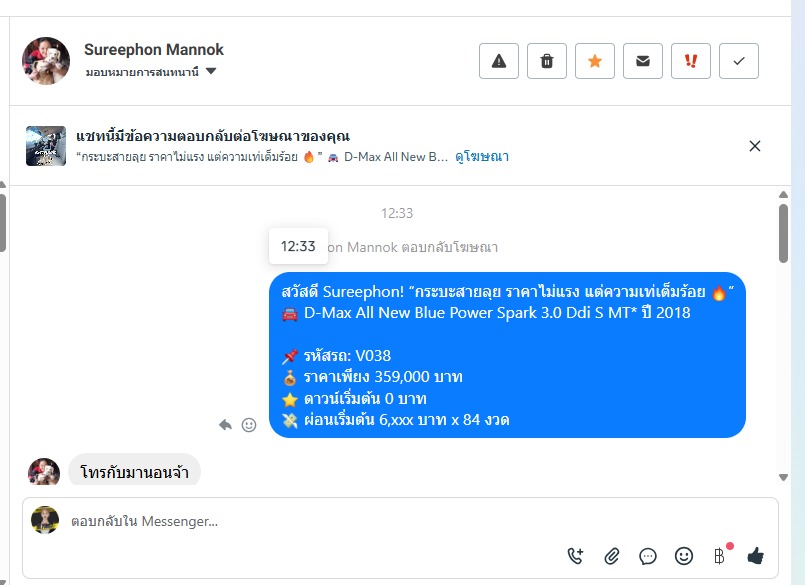Open the Baht payment request icon
Viewport: 805px width, 585px height.
720,556
